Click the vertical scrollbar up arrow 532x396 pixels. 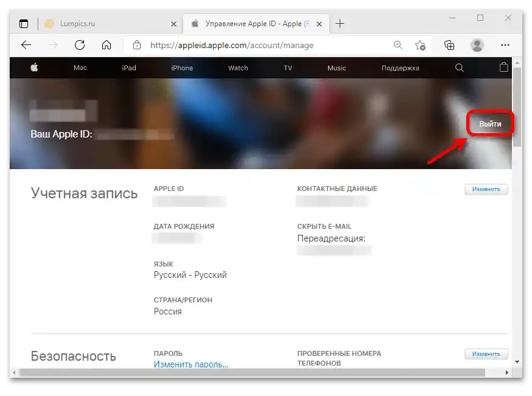pos(517,63)
